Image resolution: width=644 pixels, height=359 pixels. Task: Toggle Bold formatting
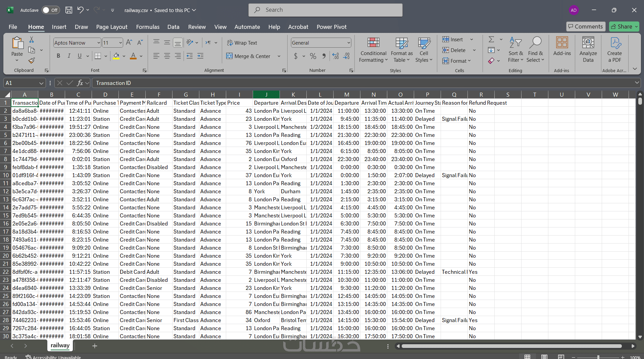[58, 56]
